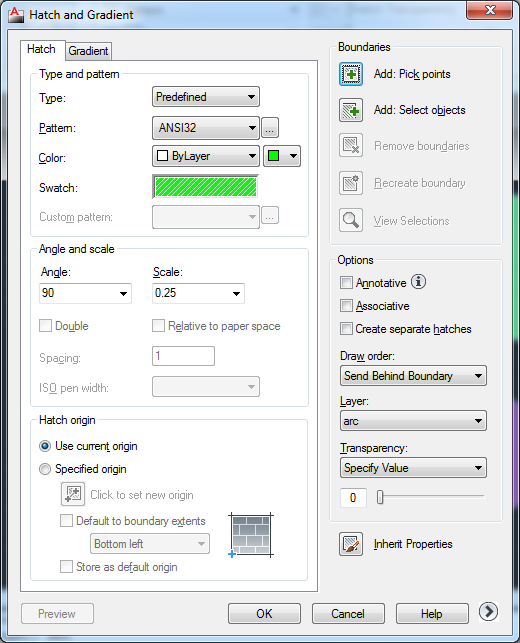Click the OK button
This screenshot has width=520, height=643.
coord(264,613)
